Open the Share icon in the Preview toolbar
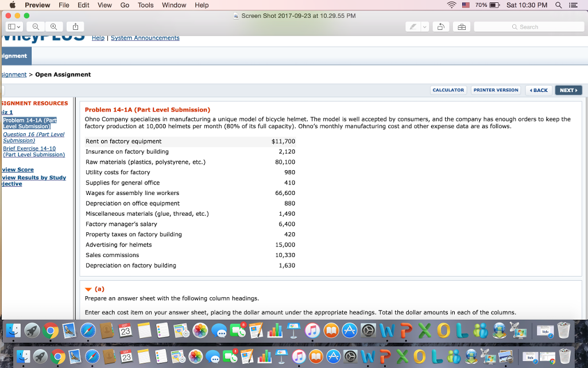Viewport: 588px width, 368px height. [75, 26]
